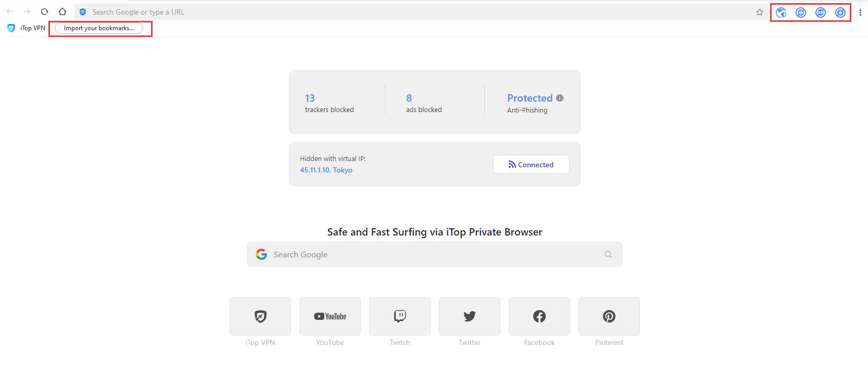The width and height of the screenshot is (868, 371).
Task: Click info icon next to Protected
Action: click(560, 98)
